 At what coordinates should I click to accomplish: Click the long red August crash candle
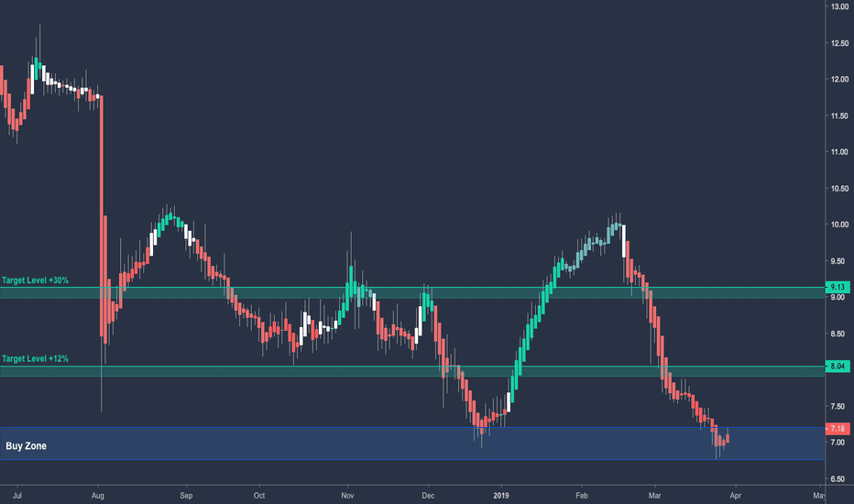102,215
